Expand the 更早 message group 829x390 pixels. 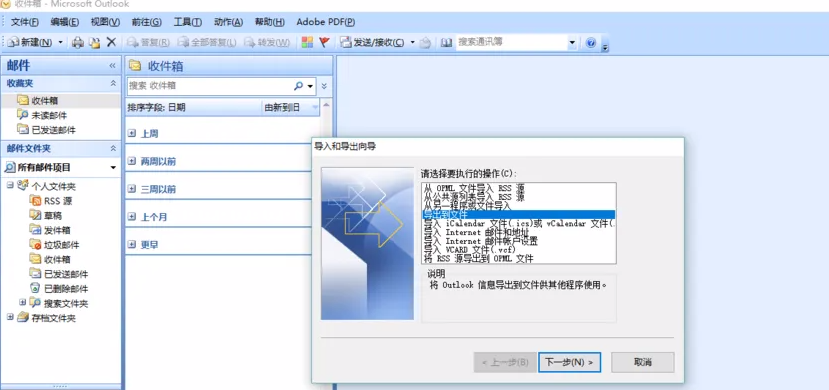(132, 245)
